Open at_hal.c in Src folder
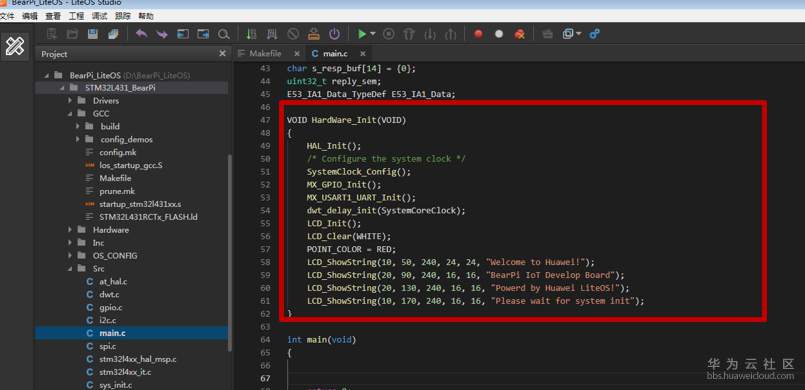This screenshot has height=390, width=805. coord(113,281)
